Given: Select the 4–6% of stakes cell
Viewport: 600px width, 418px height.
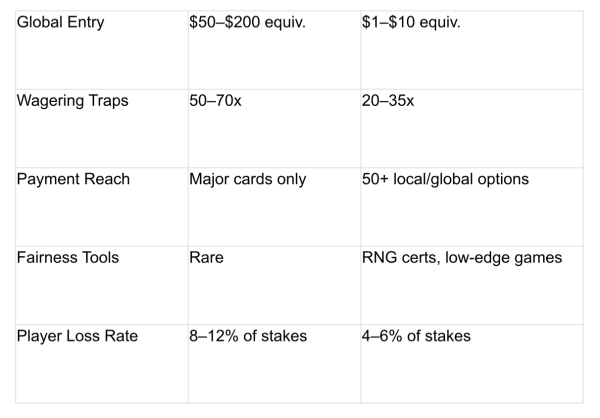Looking at the screenshot, I should pyautogui.click(x=472, y=364).
